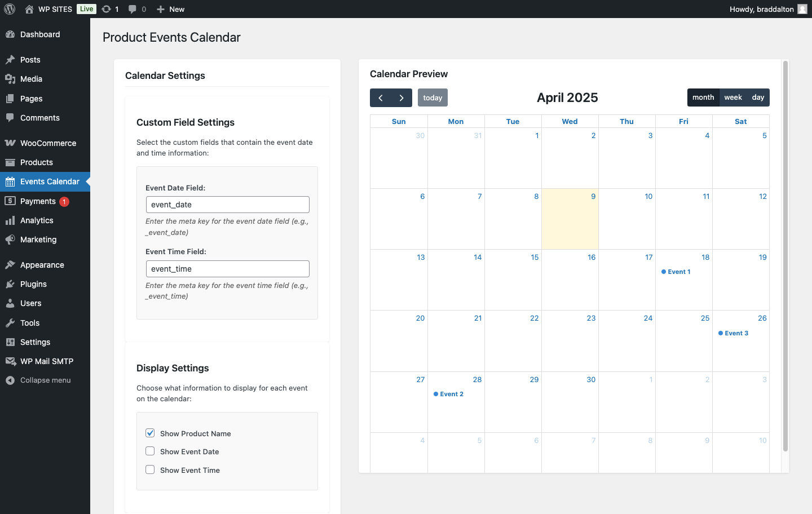Click the WP Sites home icon
This screenshot has width=812, height=514.
(x=29, y=9)
